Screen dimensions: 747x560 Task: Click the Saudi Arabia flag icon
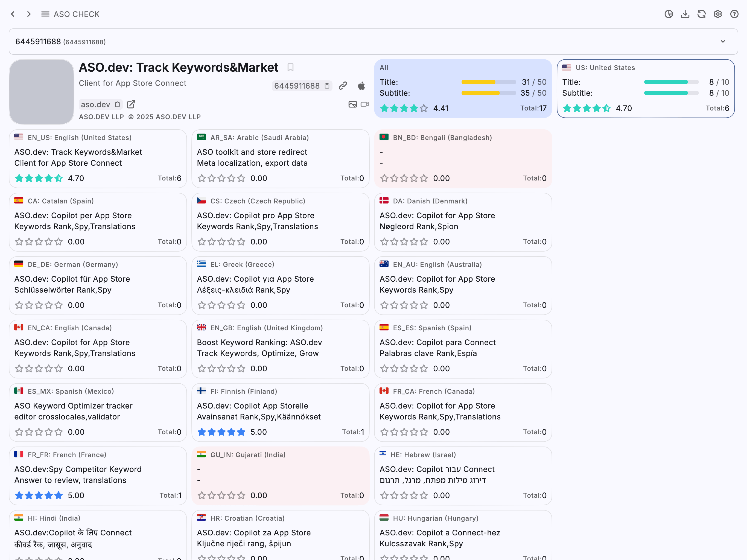coord(201,137)
